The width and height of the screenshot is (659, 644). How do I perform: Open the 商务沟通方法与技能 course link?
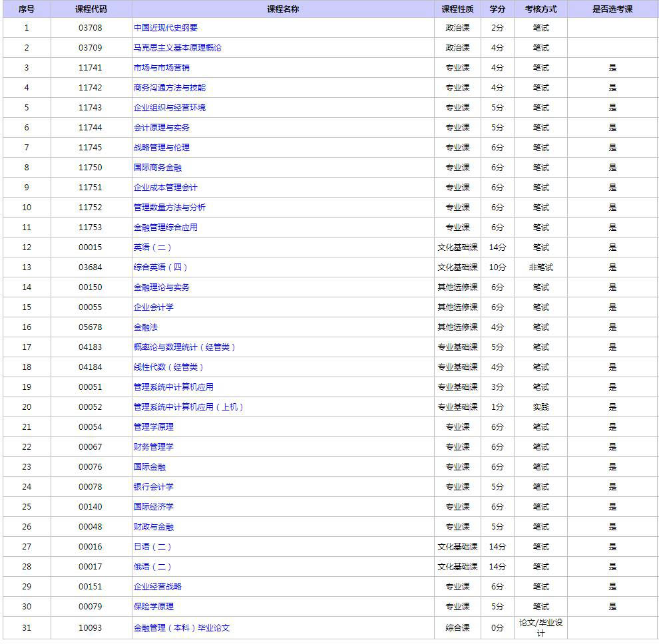169,88
